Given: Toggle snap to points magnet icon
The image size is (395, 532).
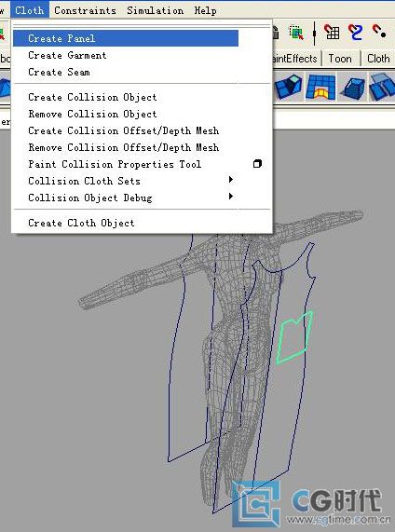Looking at the screenshot, I should (379, 32).
